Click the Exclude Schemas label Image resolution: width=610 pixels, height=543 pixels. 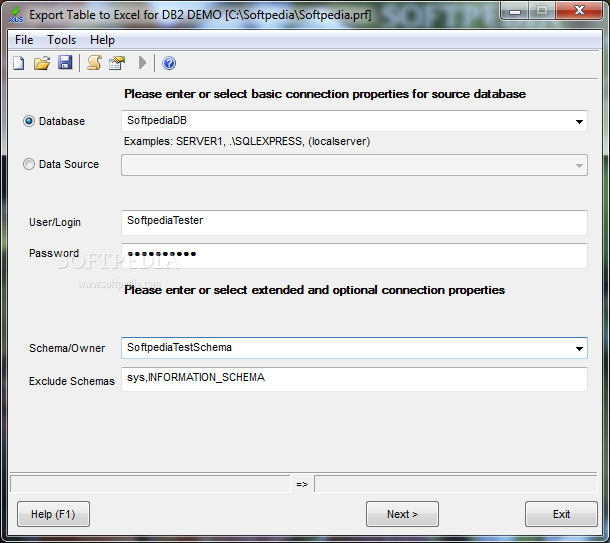tap(72, 381)
